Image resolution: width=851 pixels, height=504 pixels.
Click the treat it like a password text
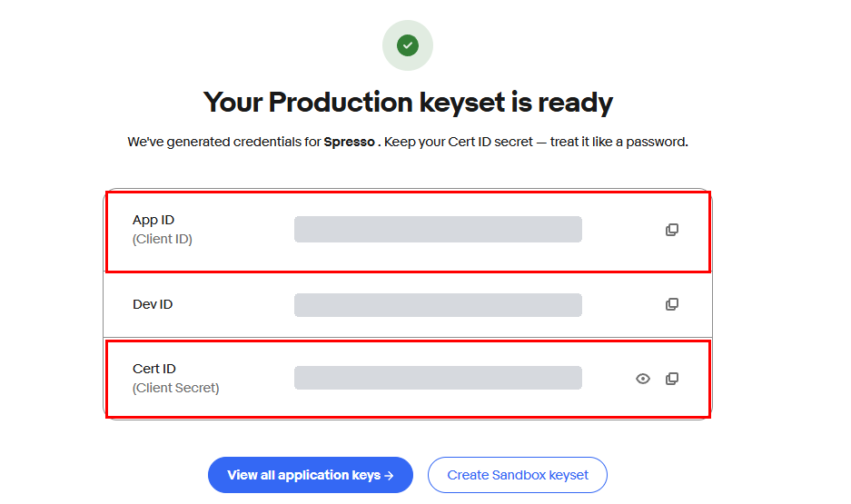tap(618, 142)
